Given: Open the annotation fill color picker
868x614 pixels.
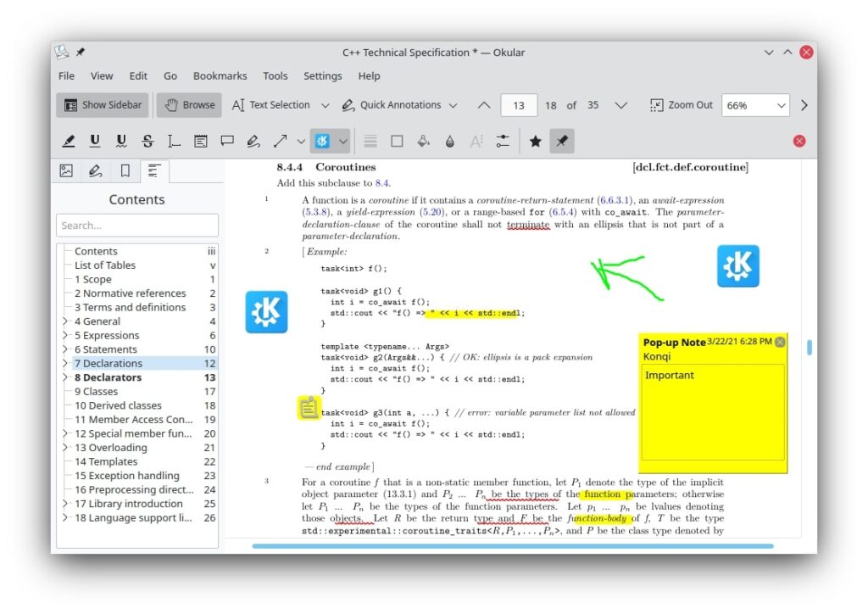Looking at the screenshot, I should point(423,141).
